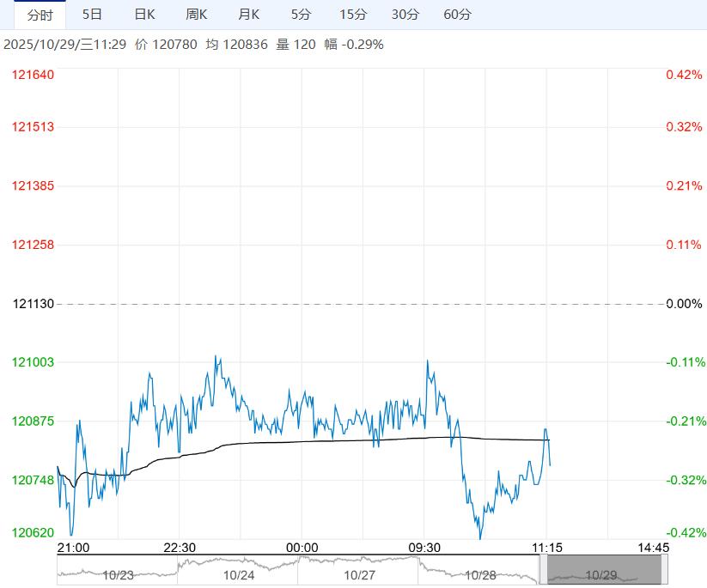Screen dimensions: 707x588
Task: Jump to 10/24 in the mini timeline
Action: point(239,575)
